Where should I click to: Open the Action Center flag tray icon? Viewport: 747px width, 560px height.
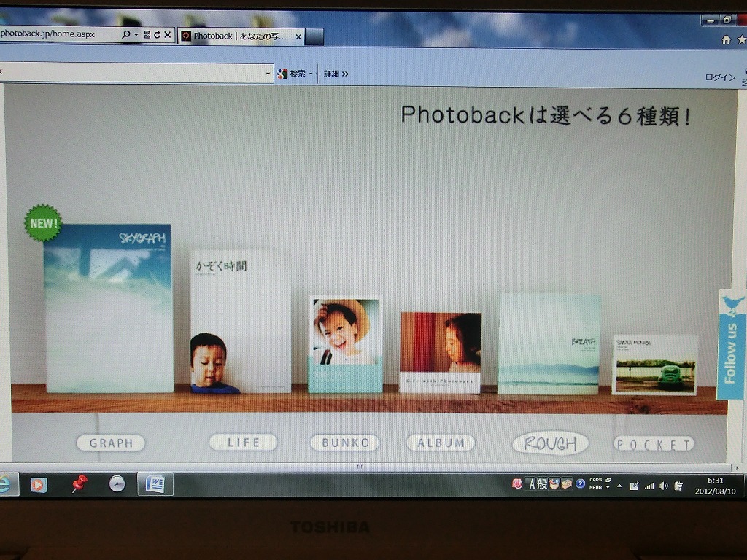(x=634, y=486)
